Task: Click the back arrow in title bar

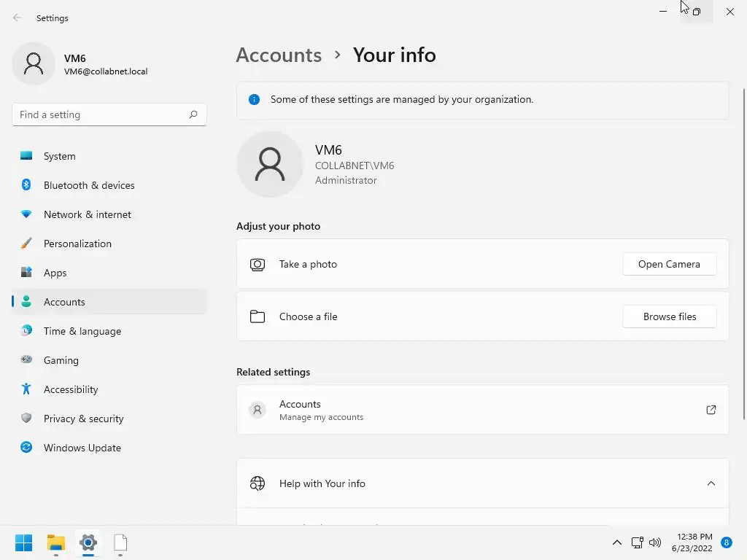Action: tap(18, 18)
